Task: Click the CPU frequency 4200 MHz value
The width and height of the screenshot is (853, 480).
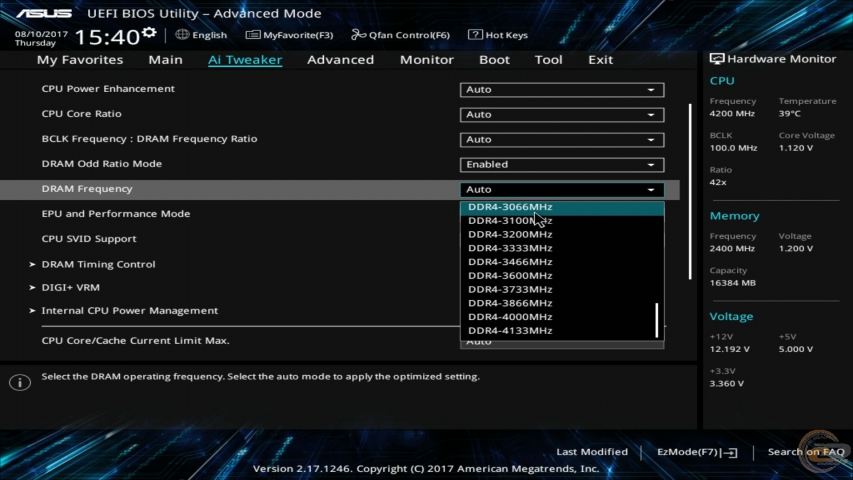Action: coord(732,114)
